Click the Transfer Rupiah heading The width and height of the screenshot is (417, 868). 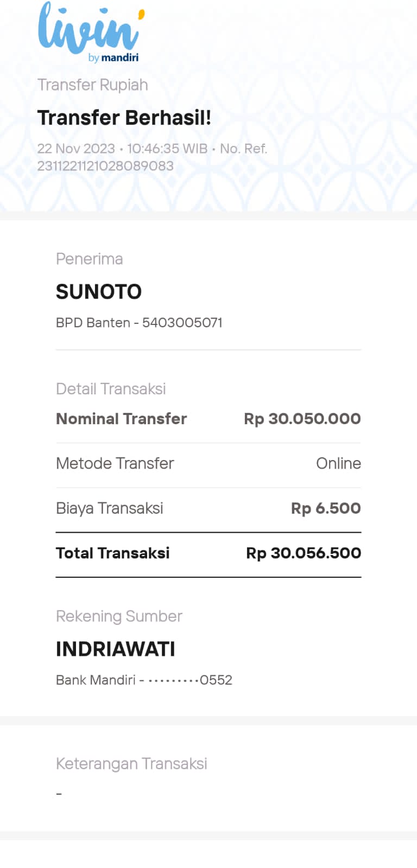point(92,85)
